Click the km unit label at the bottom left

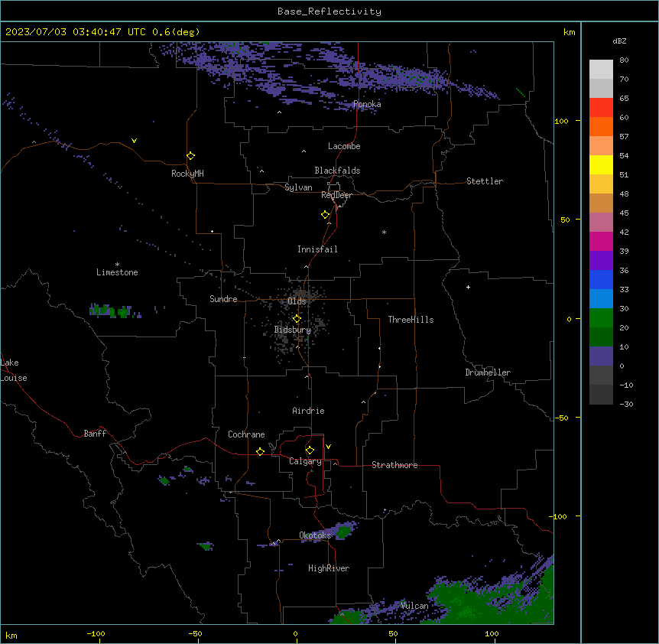pos(11,635)
